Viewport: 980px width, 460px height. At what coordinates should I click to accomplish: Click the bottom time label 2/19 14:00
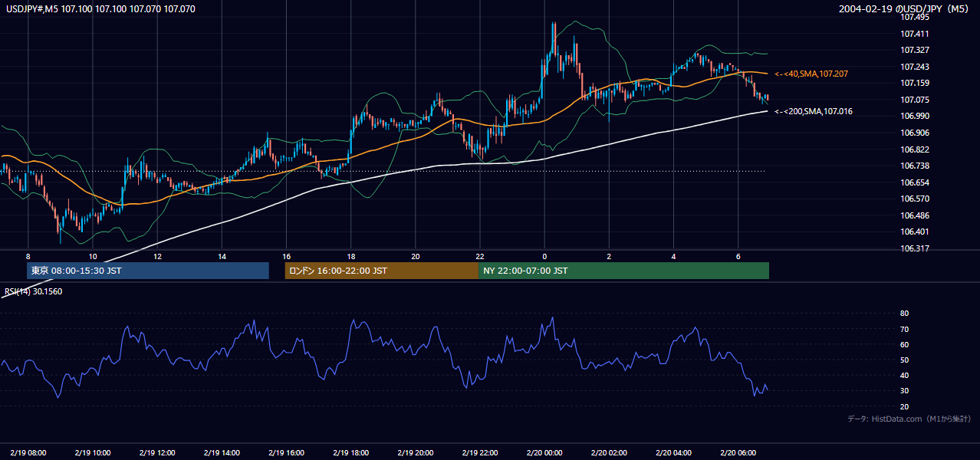222,453
